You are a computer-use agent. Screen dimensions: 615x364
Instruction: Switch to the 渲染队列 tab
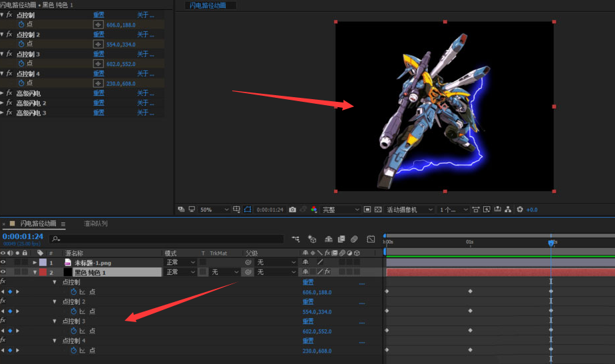click(x=95, y=224)
